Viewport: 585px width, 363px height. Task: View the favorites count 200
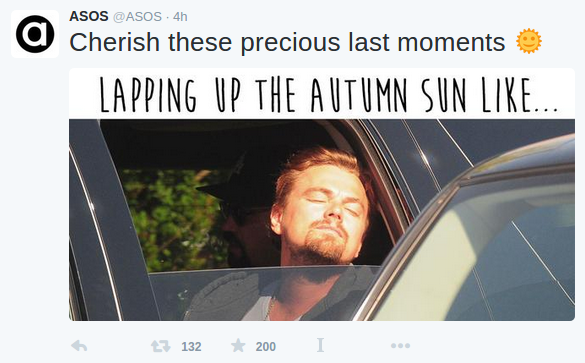click(x=266, y=347)
